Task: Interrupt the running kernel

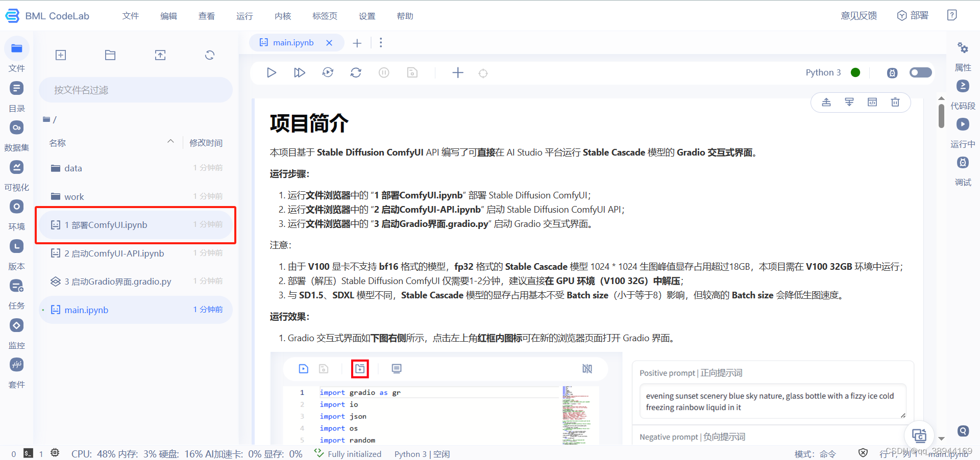Action: 384,72
